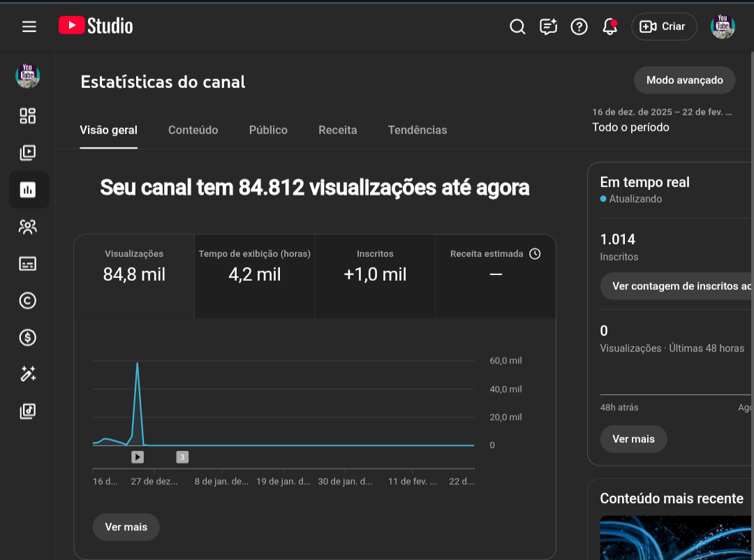Open the send feedback icon

[548, 27]
